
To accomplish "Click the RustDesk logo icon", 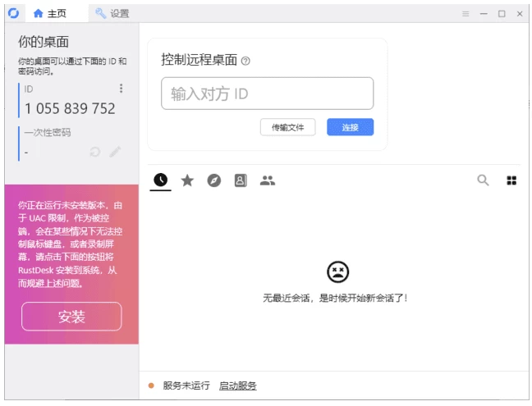I will pos(13,13).
